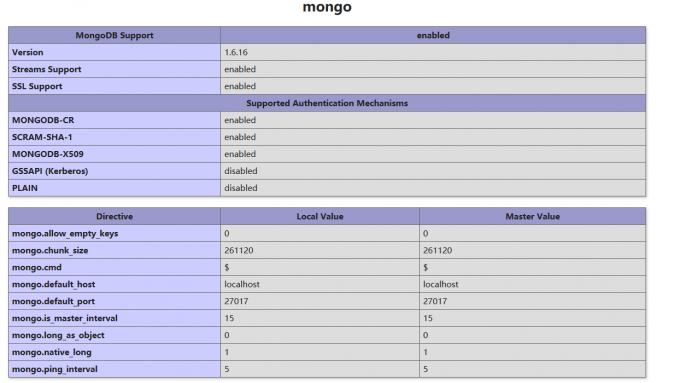Viewport: 680px width, 383px height.
Task: Select 'mongo.chunk_size' directive
Action: [x=50, y=250]
